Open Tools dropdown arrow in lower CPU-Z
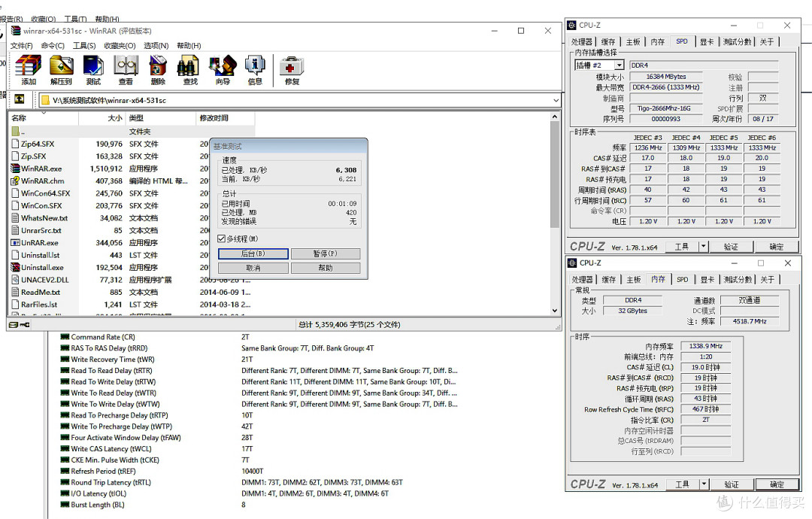Viewport: 812px width, 519px height. pyautogui.click(x=704, y=484)
